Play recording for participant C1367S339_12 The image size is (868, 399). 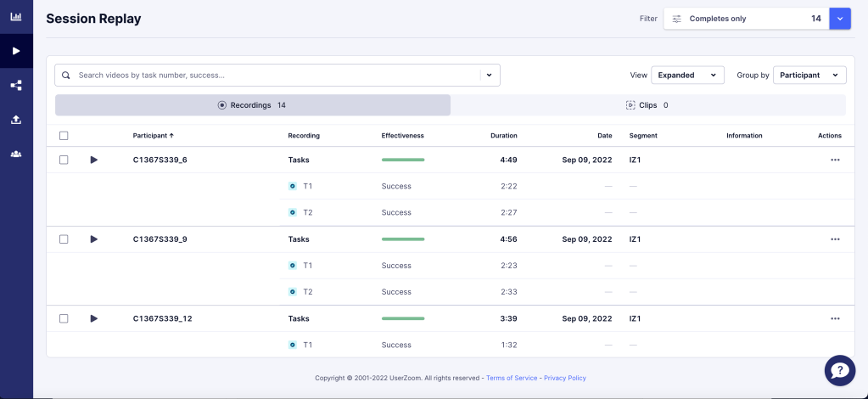pos(94,318)
